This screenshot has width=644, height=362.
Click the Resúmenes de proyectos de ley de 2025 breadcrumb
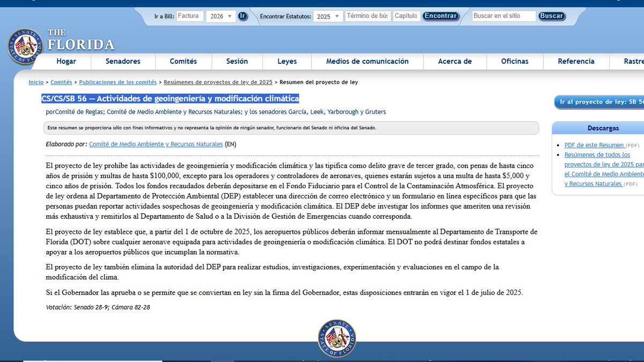click(x=218, y=82)
